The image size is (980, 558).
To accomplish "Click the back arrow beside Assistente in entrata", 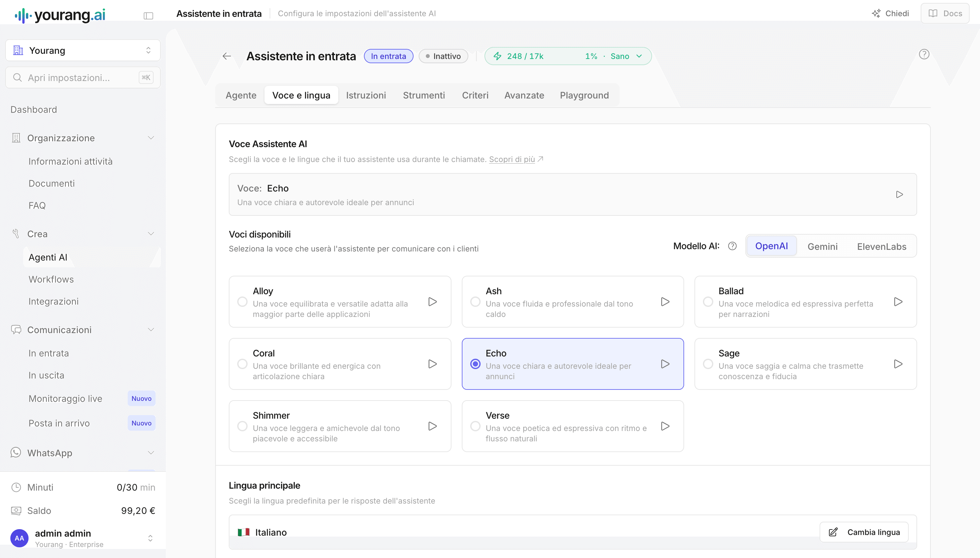I will (227, 56).
